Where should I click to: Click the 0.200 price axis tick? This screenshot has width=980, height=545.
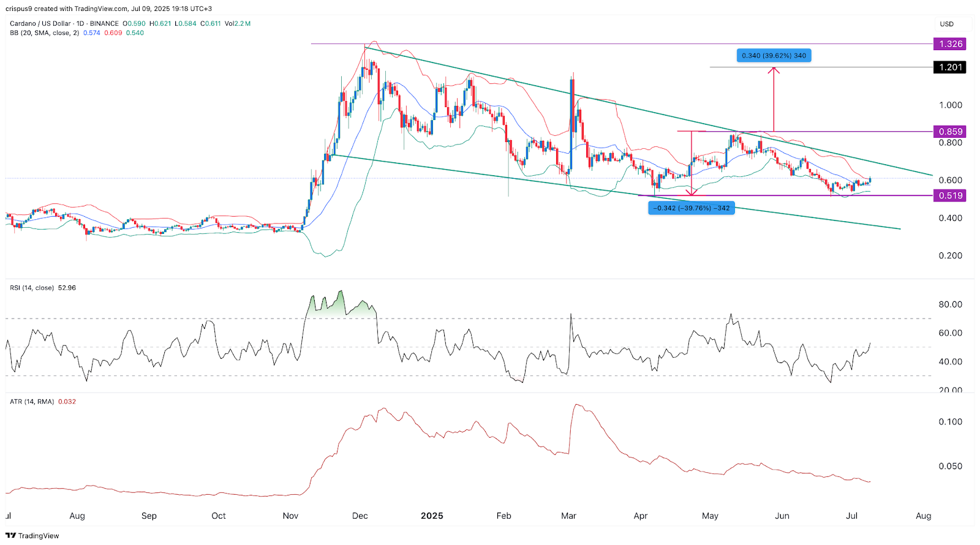coord(951,255)
